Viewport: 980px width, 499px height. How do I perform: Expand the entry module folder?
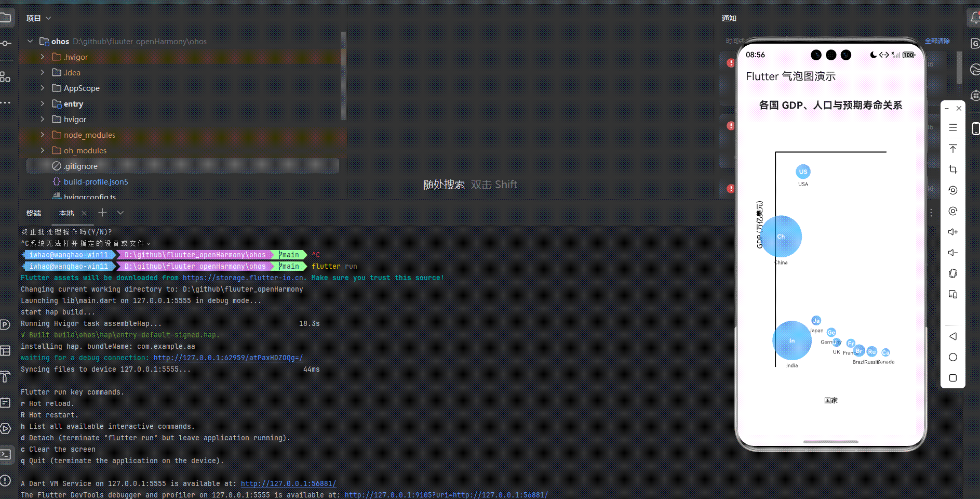[x=43, y=103]
